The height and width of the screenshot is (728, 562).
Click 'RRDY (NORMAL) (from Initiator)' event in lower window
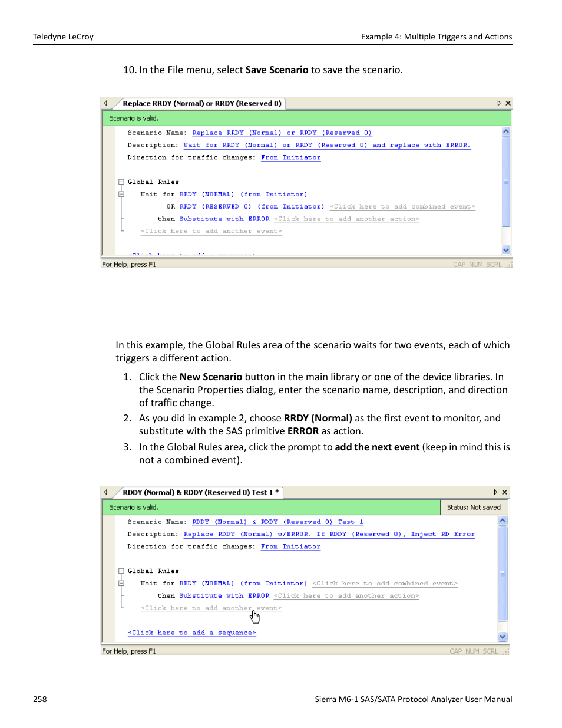point(243,584)
